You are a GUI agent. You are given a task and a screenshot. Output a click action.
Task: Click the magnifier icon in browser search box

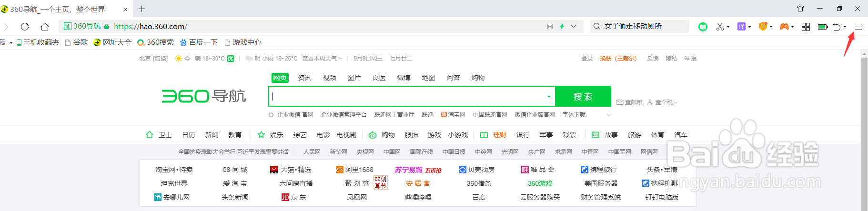[x=596, y=26]
